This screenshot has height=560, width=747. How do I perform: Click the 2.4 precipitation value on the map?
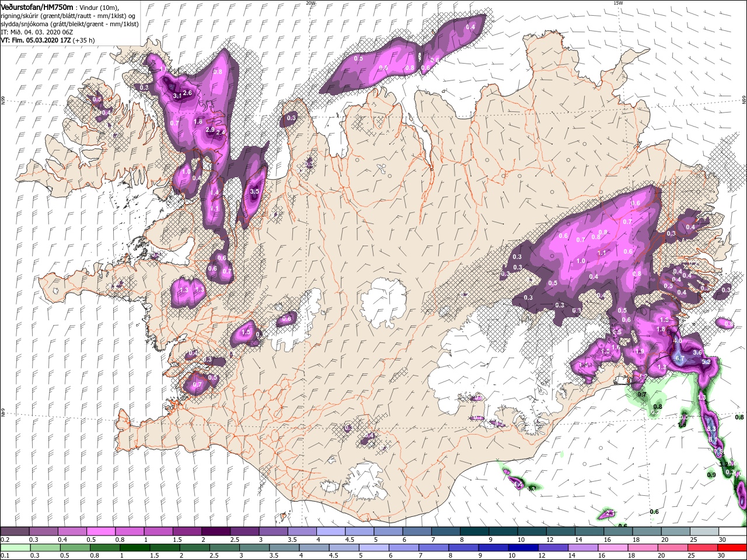coord(221,132)
